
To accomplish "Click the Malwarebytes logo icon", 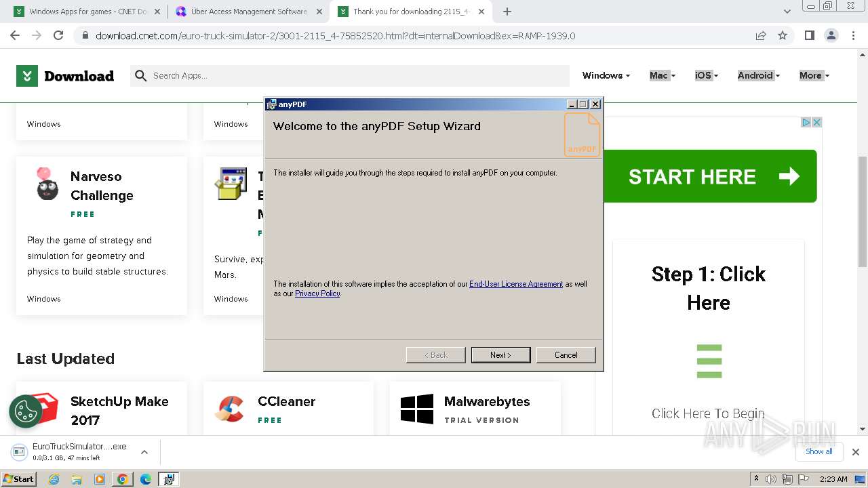I will [x=416, y=409].
